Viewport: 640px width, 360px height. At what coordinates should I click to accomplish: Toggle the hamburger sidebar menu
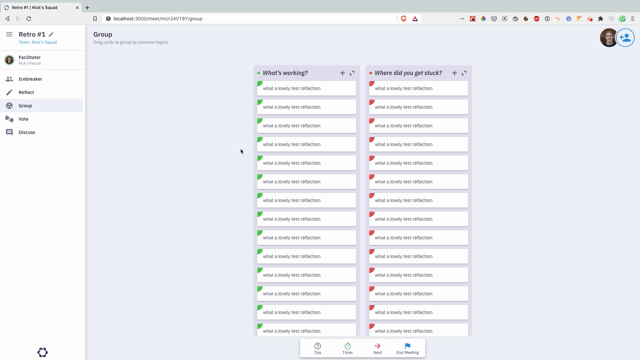point(9,35)
